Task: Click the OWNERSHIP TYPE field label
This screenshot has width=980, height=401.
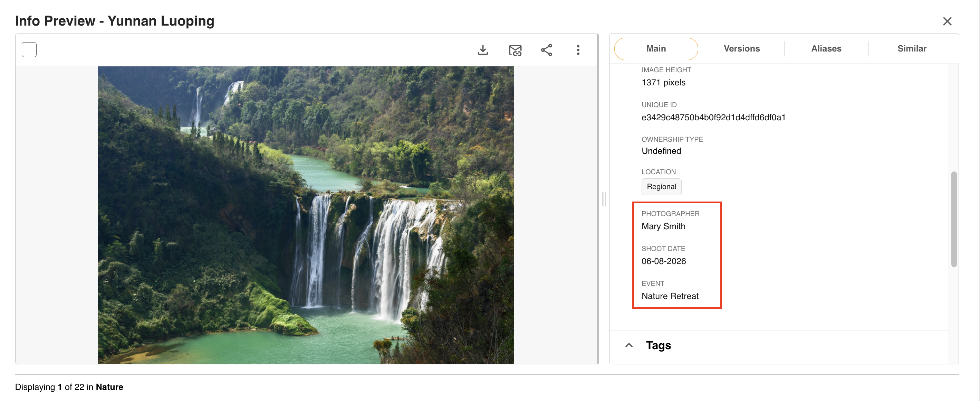Action: coord(672,139)
